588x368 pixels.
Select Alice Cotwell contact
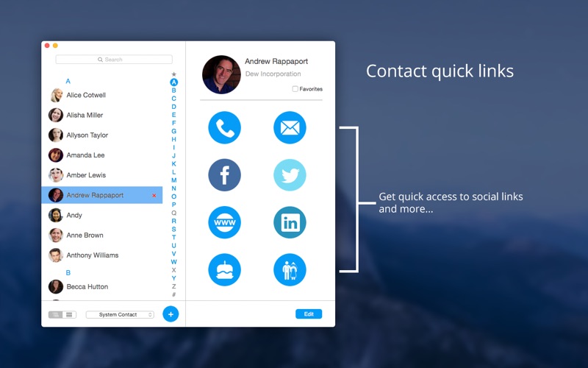102,95
